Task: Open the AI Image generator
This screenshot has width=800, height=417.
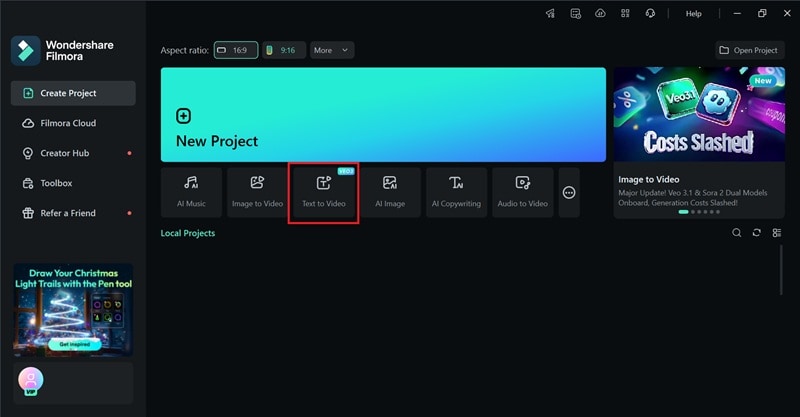Action: coord(390,192)
